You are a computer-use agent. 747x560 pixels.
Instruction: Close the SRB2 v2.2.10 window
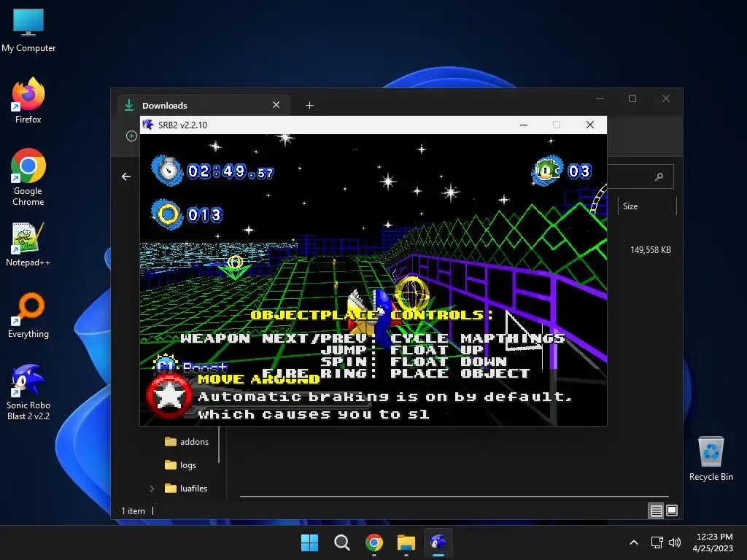coord(589,125)
